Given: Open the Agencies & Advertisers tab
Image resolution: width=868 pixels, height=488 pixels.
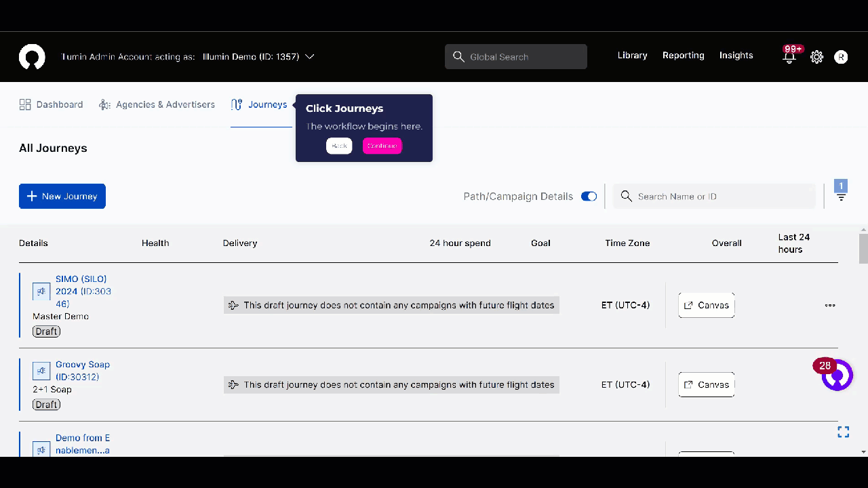Looking at the screenshot, I should pos(157,104).
